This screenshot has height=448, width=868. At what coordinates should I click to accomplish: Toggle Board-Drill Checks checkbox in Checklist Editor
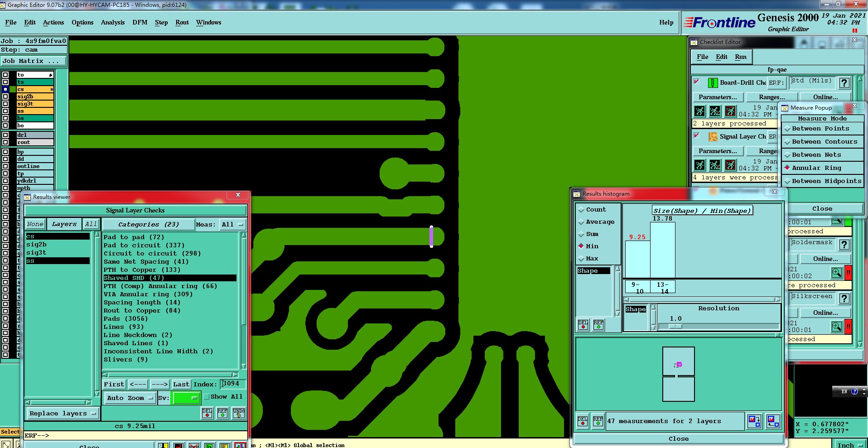pos(697,82)
